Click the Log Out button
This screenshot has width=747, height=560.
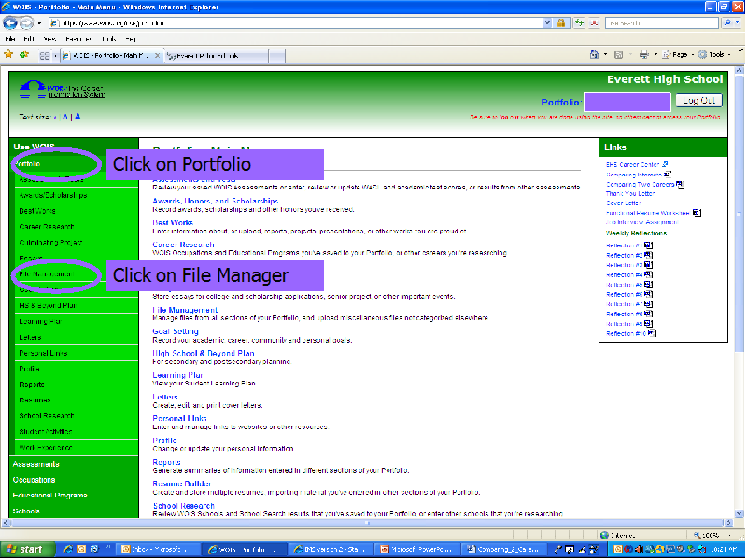(698, 101)
